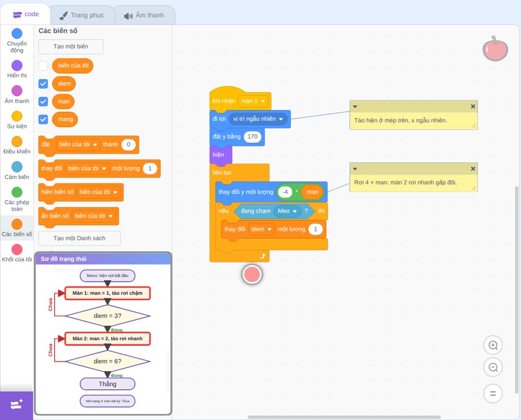
Task: Switch to the Trang phục tab
Action: tap(82, 15)
